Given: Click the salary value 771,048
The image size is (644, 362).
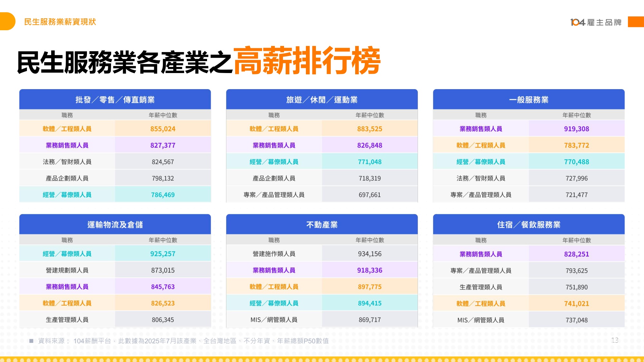Looking at the screenshot, I should click(370, 162).
